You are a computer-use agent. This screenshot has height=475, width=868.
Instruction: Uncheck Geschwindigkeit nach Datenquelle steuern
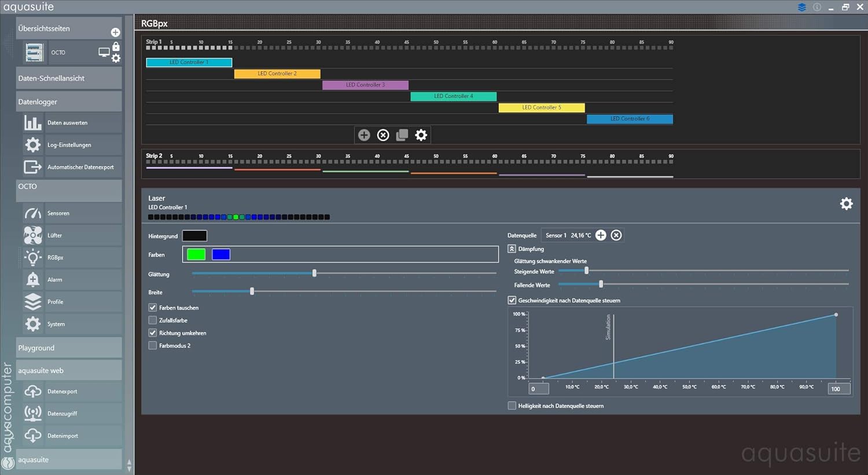(512, 300)
